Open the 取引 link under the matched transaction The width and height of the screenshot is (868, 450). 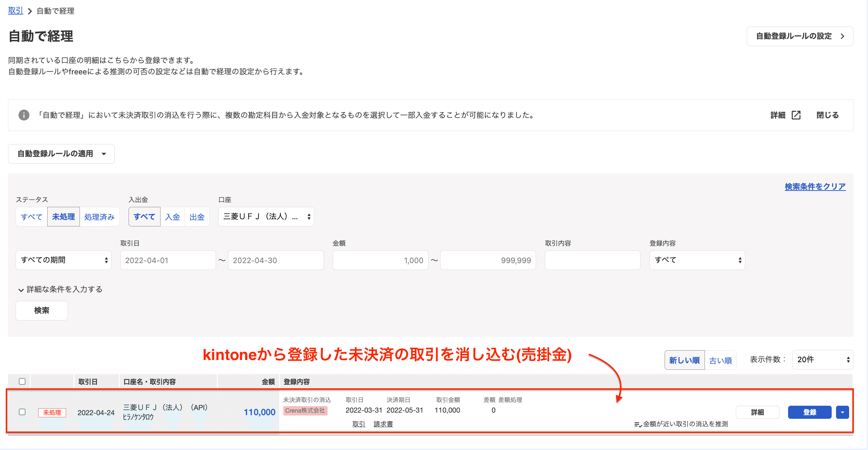(359, 424)
